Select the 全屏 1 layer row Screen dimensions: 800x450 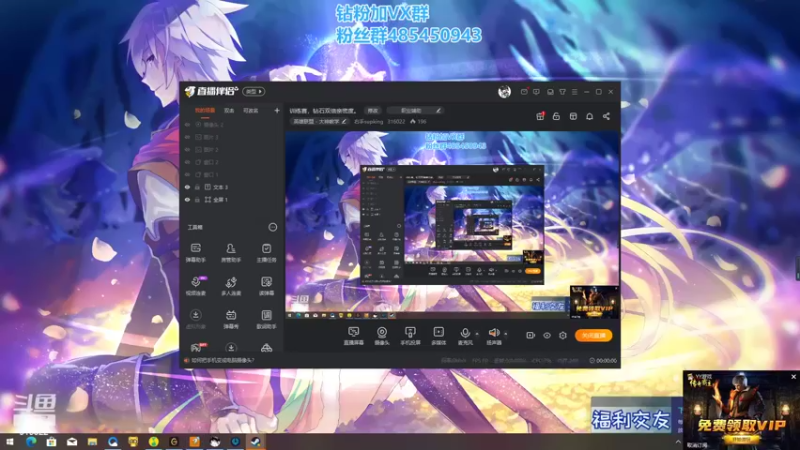click(x=232, y=199)
